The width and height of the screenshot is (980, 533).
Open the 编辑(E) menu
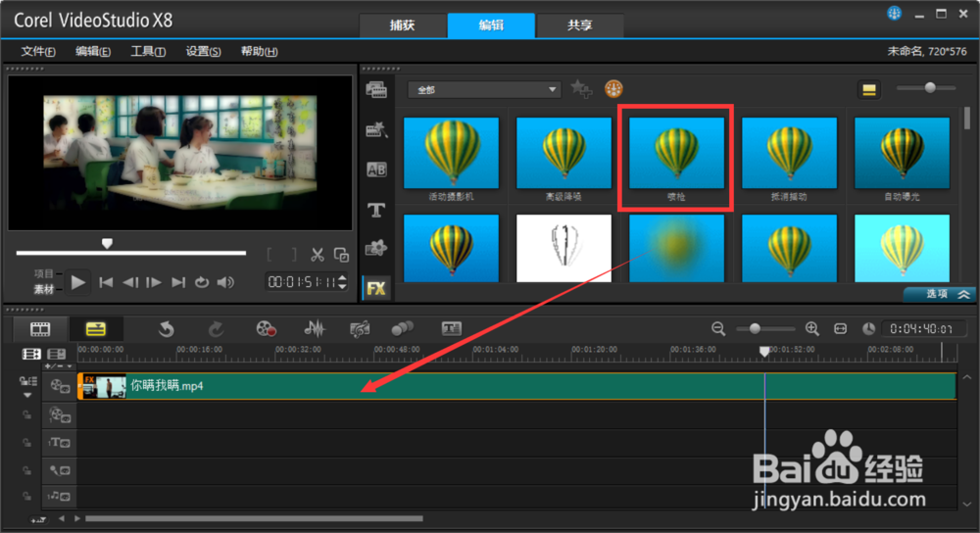pyautogui.click(x=93, y=51)
